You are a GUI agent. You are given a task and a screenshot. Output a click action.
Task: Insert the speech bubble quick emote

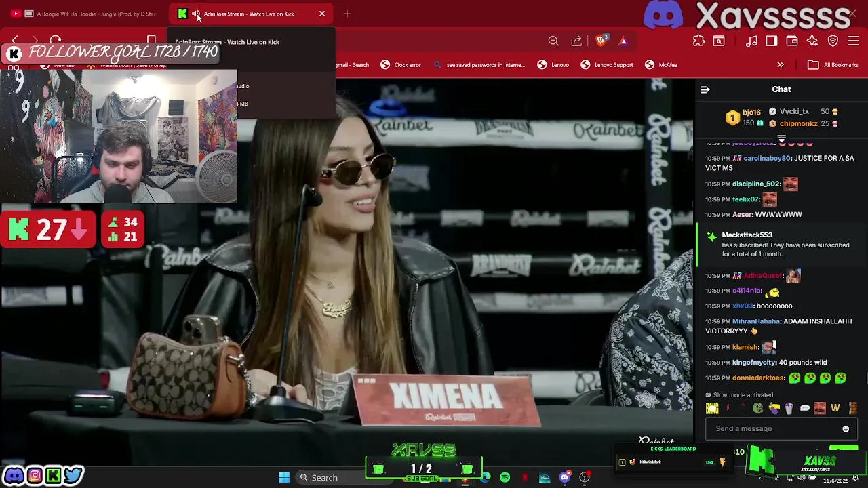click(804, 408)
